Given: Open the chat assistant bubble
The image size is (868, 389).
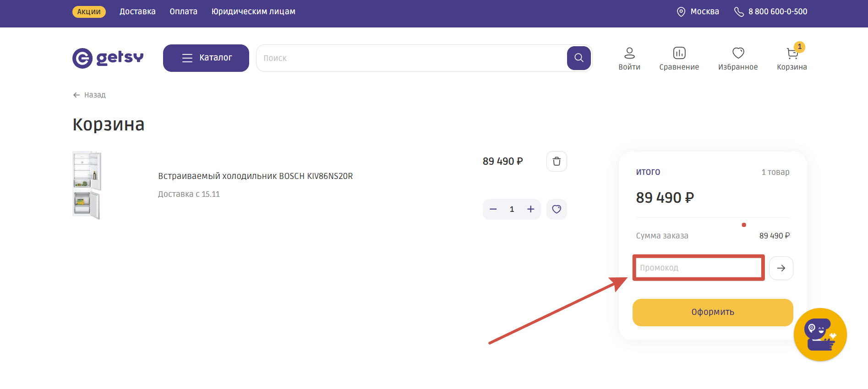Looking at the screenshot, I should pyautogui.click(x=820, y=335).
